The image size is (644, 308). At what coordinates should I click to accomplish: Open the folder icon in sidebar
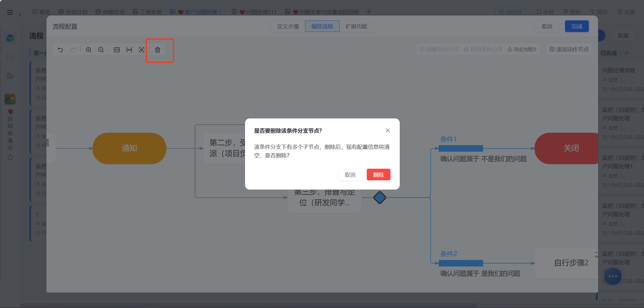[10, 76]
